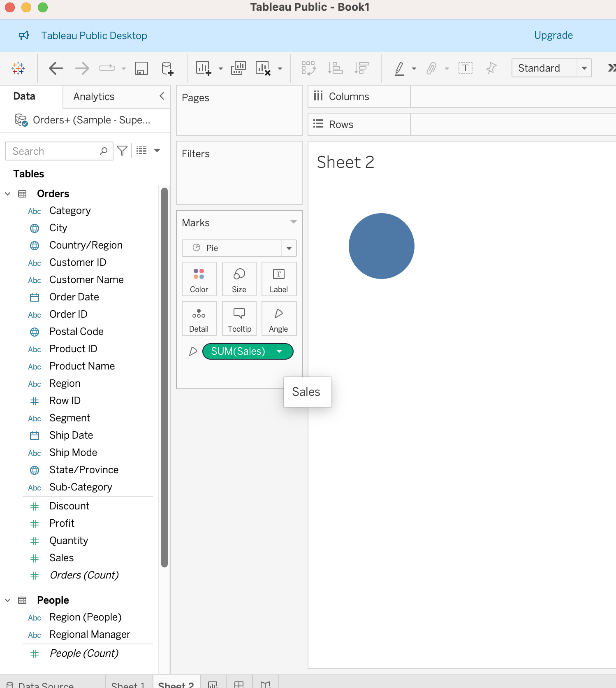Image resolution: width=616 pixels, height=688 pixels.
Task: Click the New Dashboard tab icon
Action: (239, 684)
